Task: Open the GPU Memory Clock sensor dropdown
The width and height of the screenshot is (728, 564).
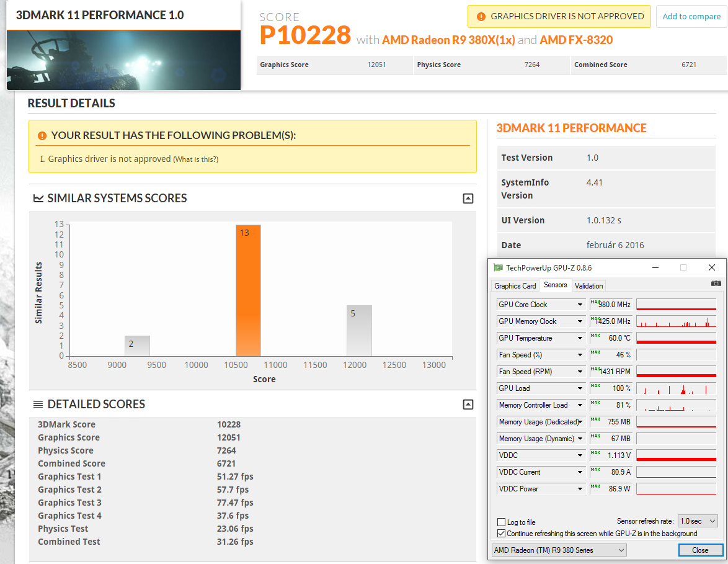Action: [x=580, y=321]
